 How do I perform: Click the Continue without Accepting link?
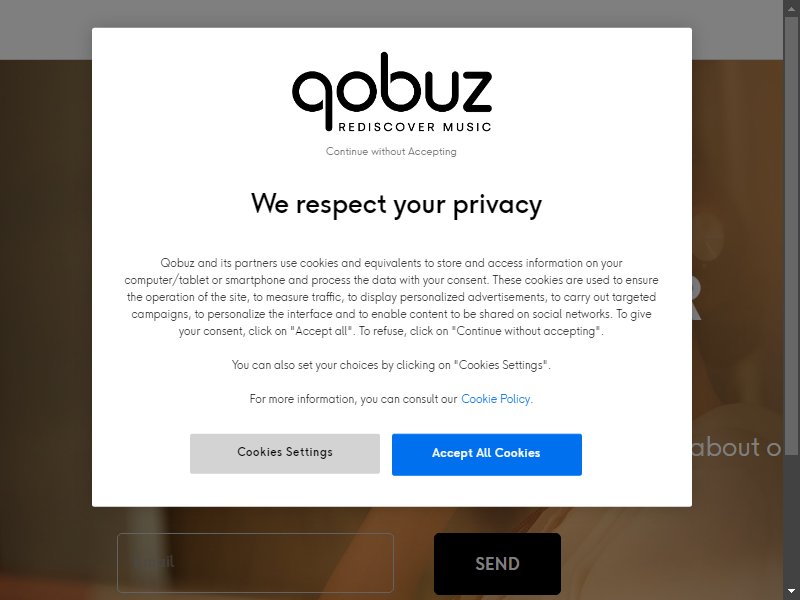click(391, 152)
